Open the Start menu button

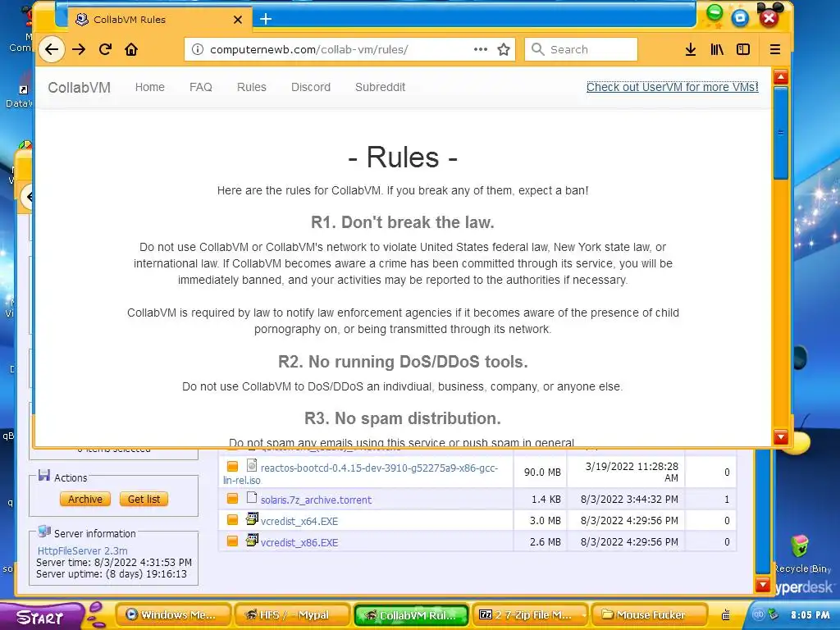point(40,616)
